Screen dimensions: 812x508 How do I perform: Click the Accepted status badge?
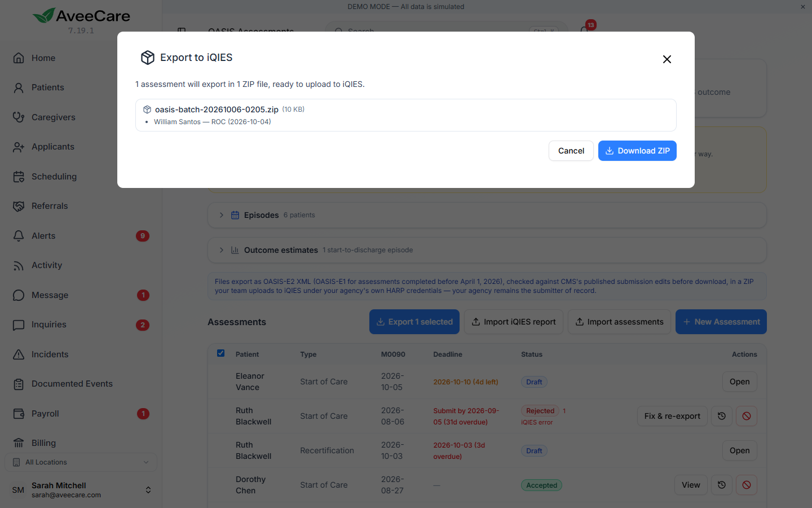click(x=541, y=485)
